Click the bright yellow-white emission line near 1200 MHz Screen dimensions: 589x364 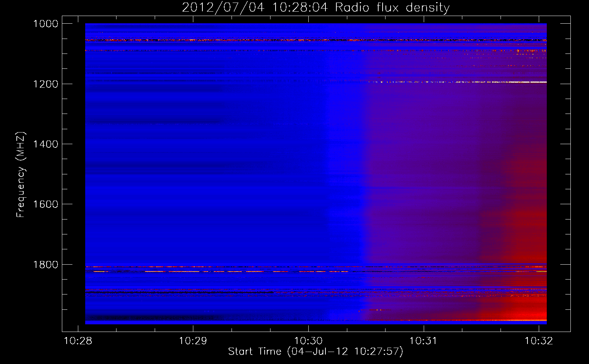pyautogui.click(x=457, y=82)
